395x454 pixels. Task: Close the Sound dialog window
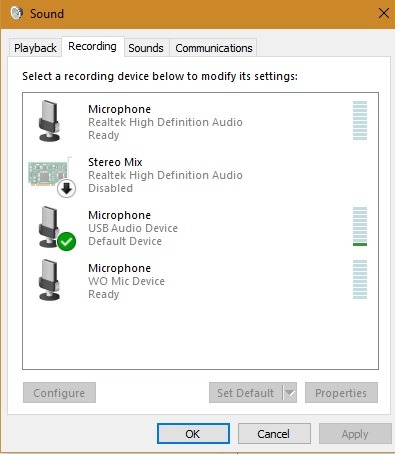click(384, 14)
